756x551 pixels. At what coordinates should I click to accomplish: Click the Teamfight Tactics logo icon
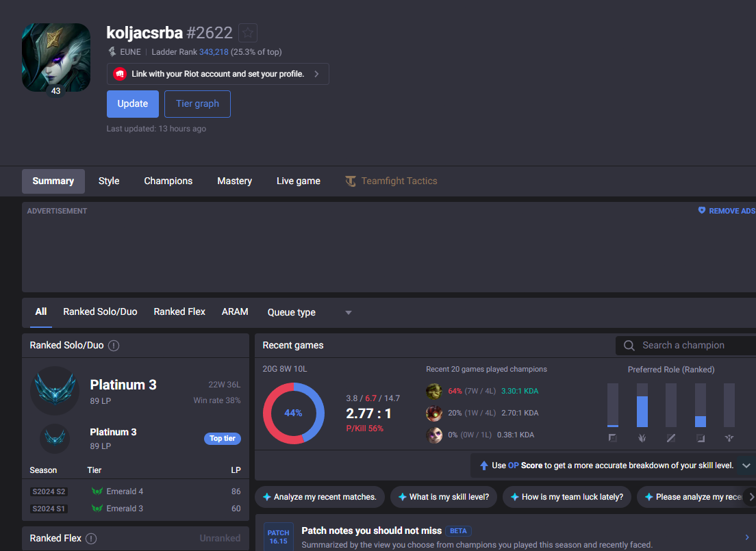click(351, 181)
